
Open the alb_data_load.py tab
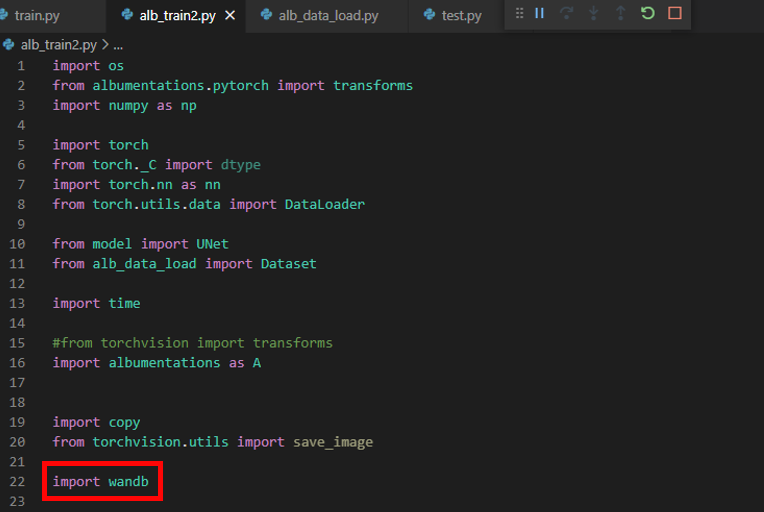(328, 16)
